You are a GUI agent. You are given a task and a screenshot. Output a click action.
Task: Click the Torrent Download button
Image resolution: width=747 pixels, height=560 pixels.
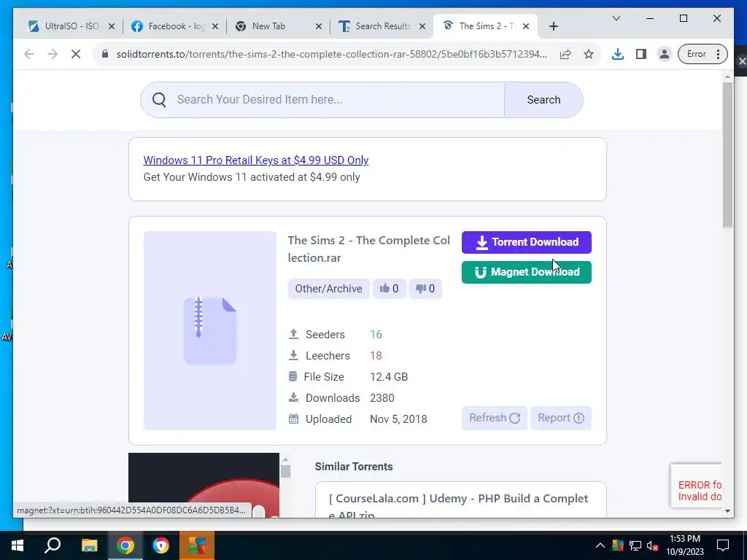[x=527, y=242]
